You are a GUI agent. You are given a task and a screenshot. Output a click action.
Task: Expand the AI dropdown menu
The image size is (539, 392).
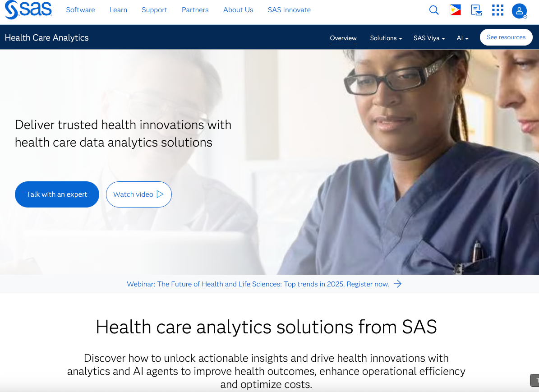coord(462,38)
